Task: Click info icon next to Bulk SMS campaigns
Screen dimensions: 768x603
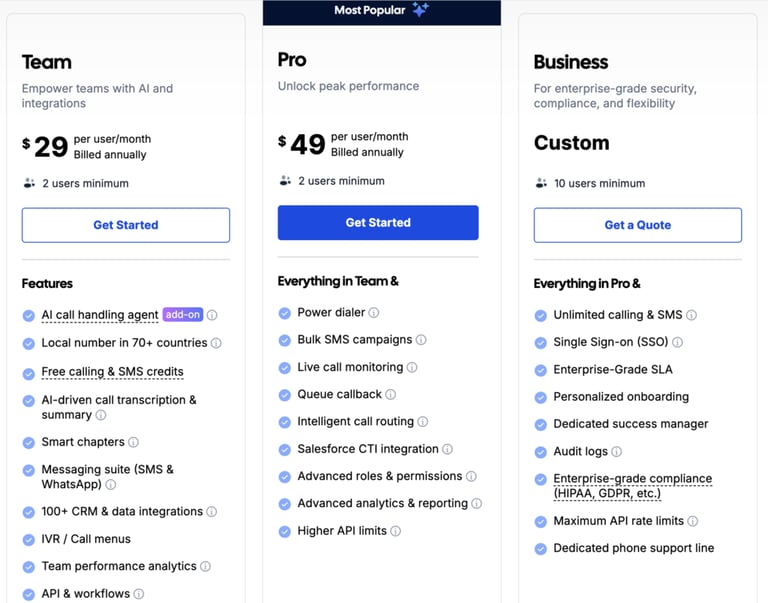Action: (421, 340)
